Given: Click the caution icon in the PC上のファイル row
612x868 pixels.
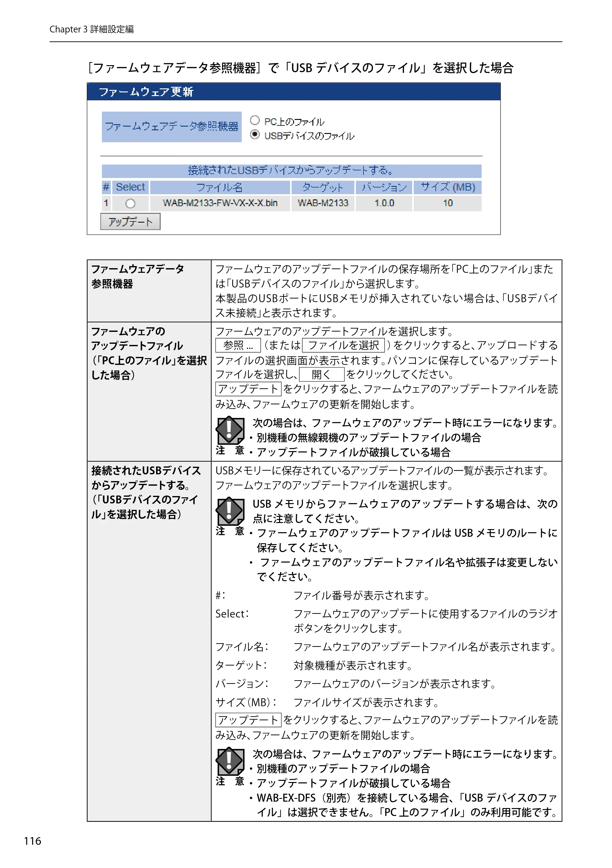Looking at the screenshot, I should click(229, 430).
